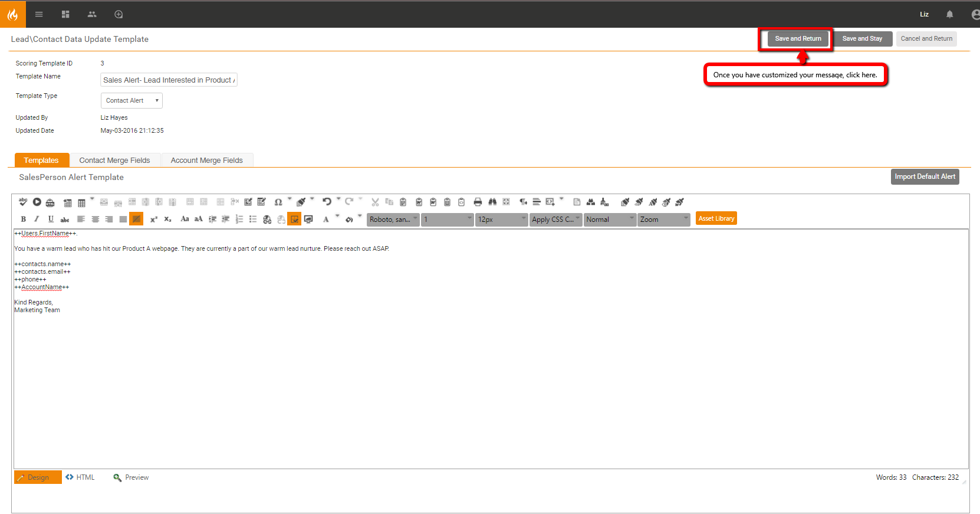
Task: Click the Save and Return button
Action: [798, 39]
